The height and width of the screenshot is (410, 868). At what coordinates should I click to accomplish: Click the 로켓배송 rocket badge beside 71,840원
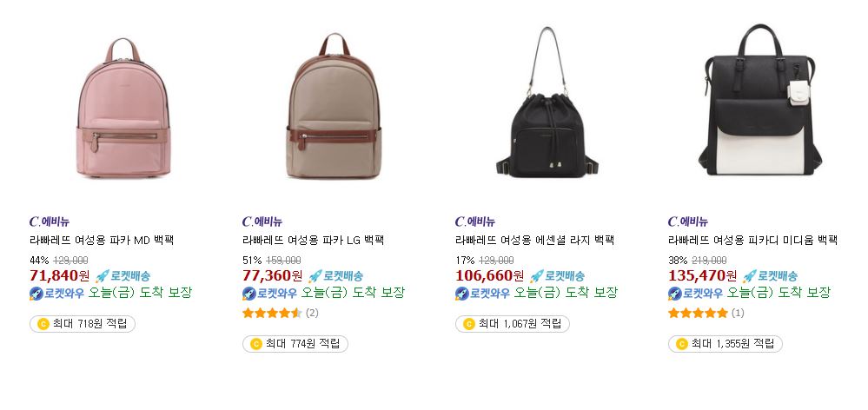point(123,275)
